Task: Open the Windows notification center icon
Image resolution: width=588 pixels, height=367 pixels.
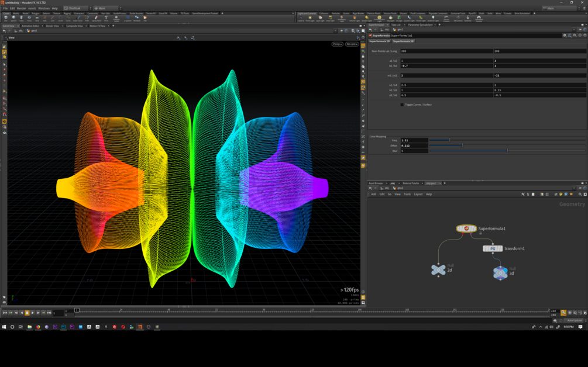Action: pyautogui.click(x=580, y=327)
